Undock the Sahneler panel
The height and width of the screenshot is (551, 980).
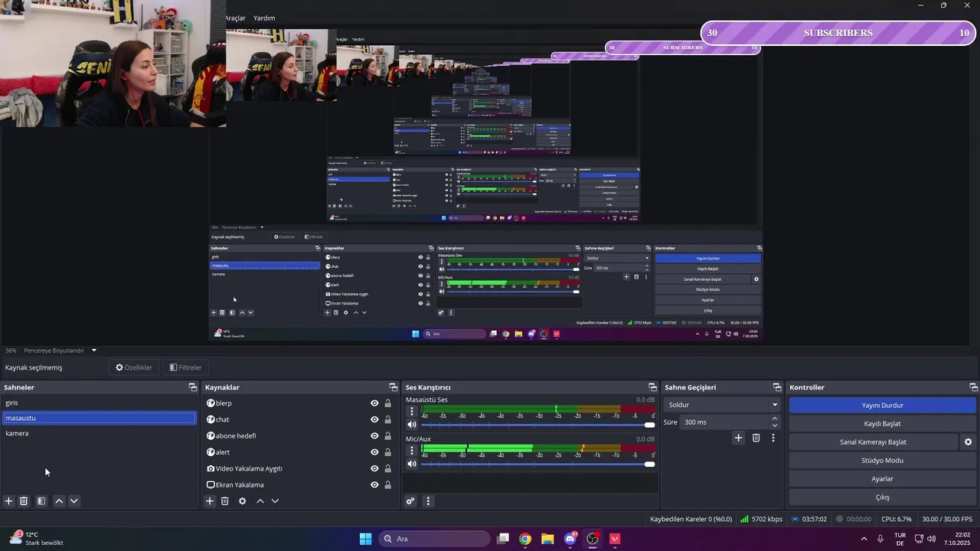click(193, 387)
